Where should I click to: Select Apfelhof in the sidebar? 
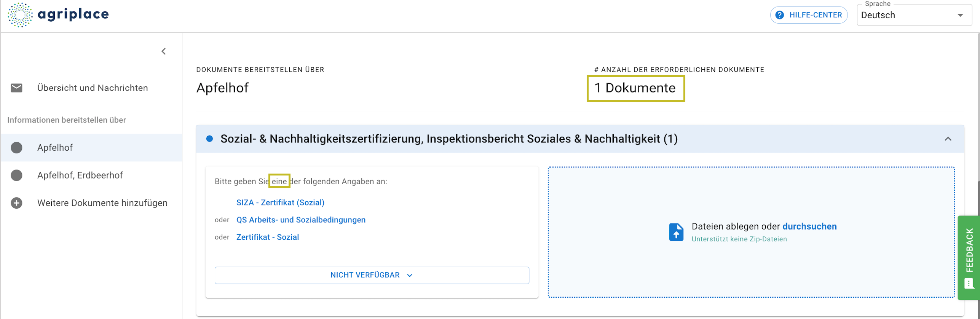click(x=91, y=148)
